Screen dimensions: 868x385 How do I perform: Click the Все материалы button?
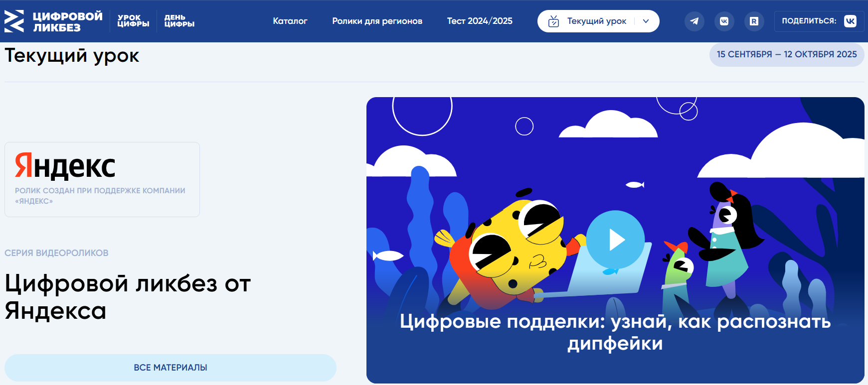pos(171,368)
